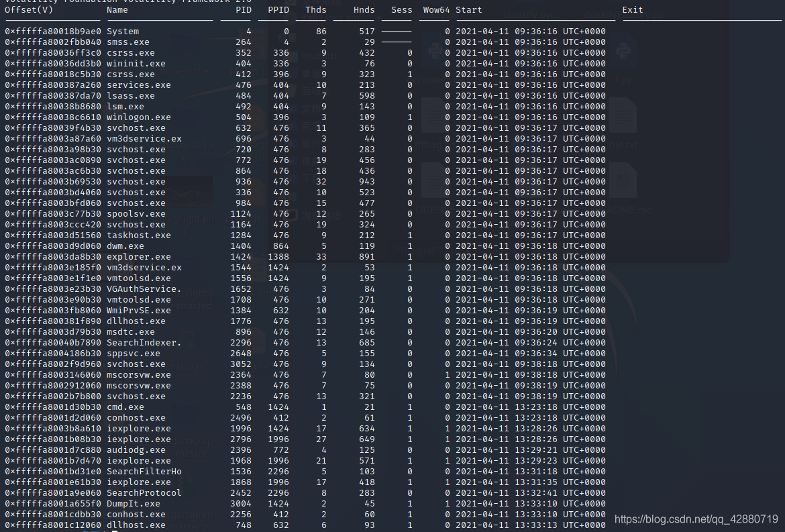Click PID 3004 in the DumpIt.exe row
The width and height of the screenshot is (785, 532).
point(241,503)
